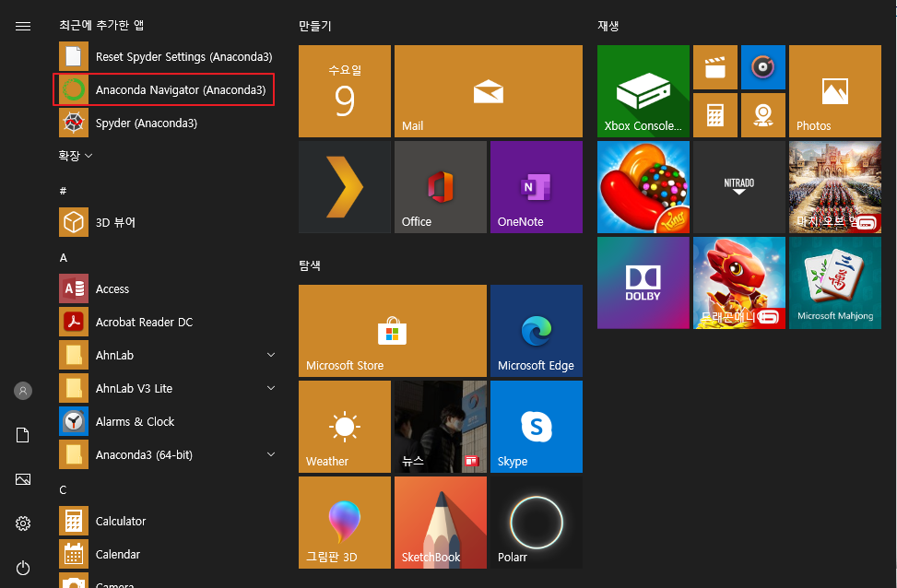Open the calendar tile showing 수요일 9

(345, 91)
